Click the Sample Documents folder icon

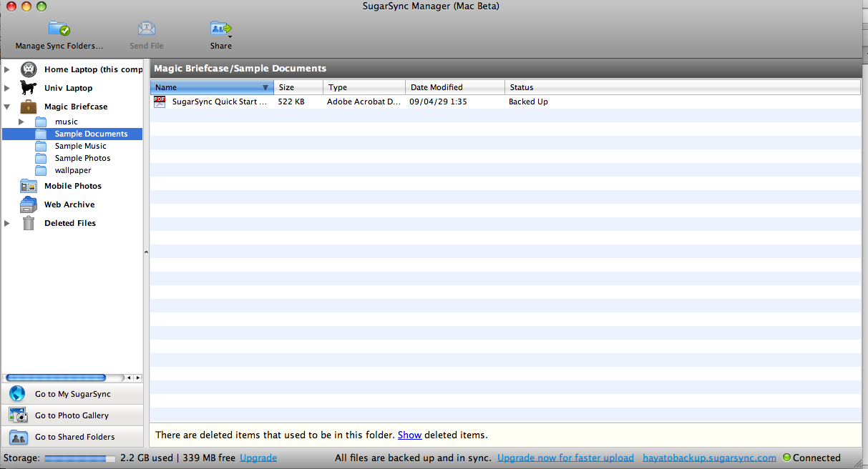pyautogui.click(x=41, y=134)
